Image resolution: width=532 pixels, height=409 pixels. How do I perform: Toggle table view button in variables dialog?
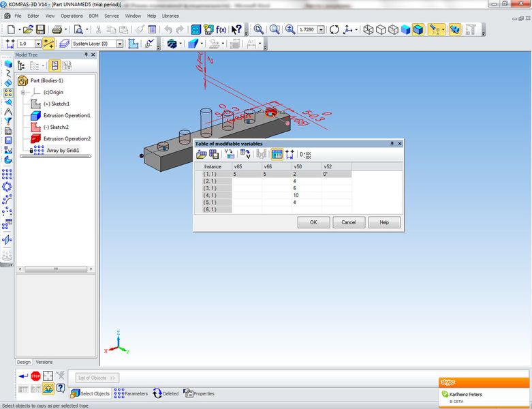coord(277,155)
